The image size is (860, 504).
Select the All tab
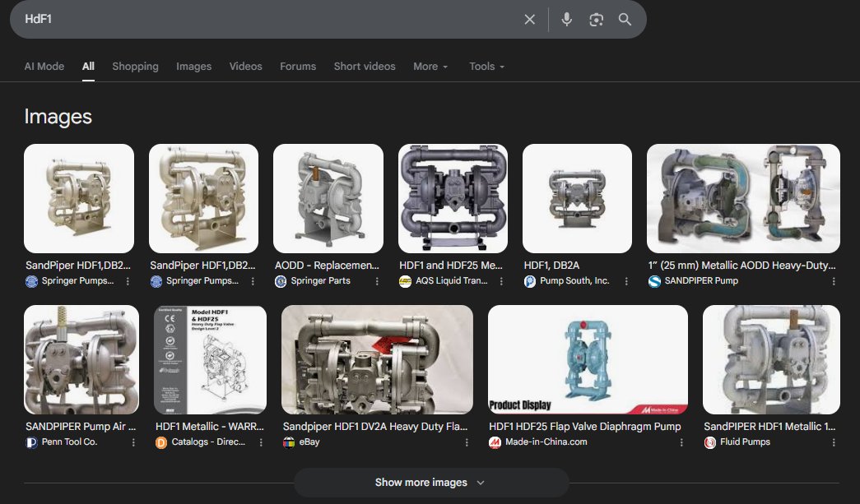tap(88, 67)
